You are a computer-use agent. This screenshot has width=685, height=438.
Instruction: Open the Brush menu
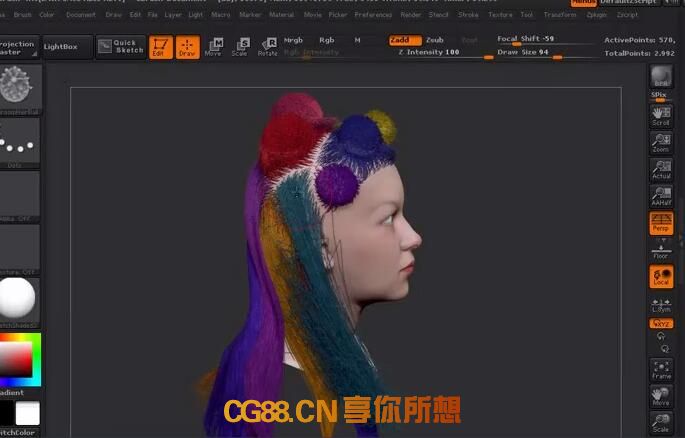pyautogui.click(x=23, y=15)
